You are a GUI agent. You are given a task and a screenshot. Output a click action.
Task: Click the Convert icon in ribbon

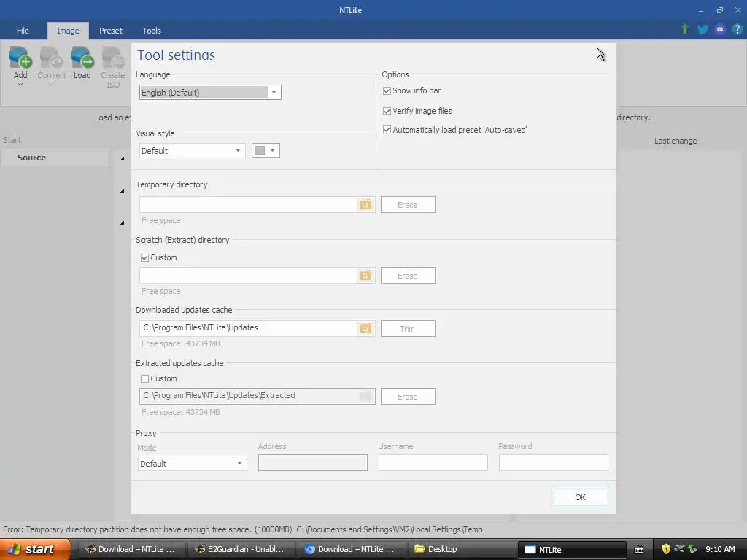click(x=52, y=58)
